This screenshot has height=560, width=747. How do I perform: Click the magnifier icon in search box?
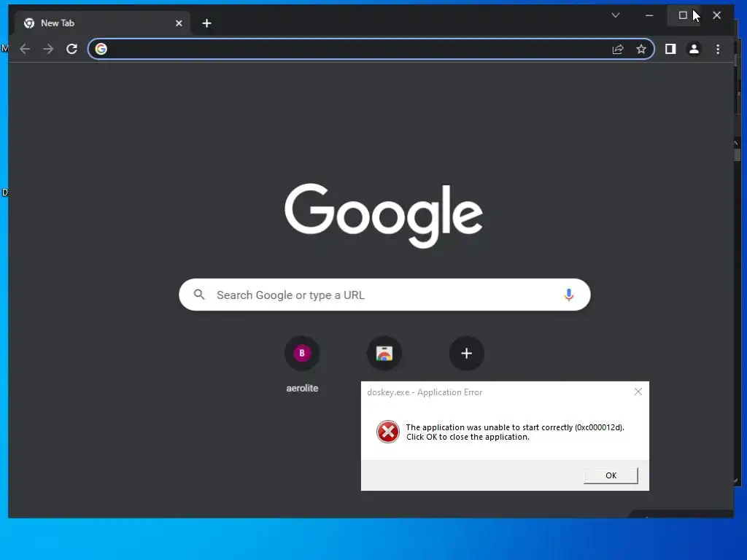click(x=199, y=295)
